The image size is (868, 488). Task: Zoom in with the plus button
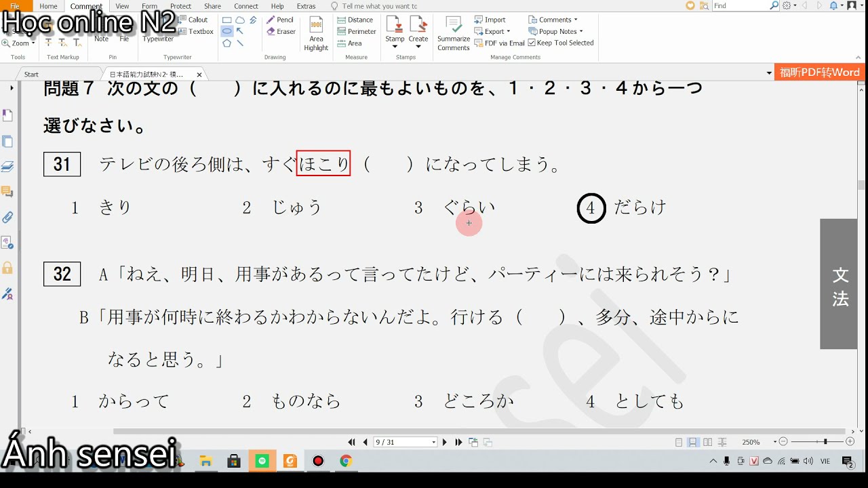(850, 442)
